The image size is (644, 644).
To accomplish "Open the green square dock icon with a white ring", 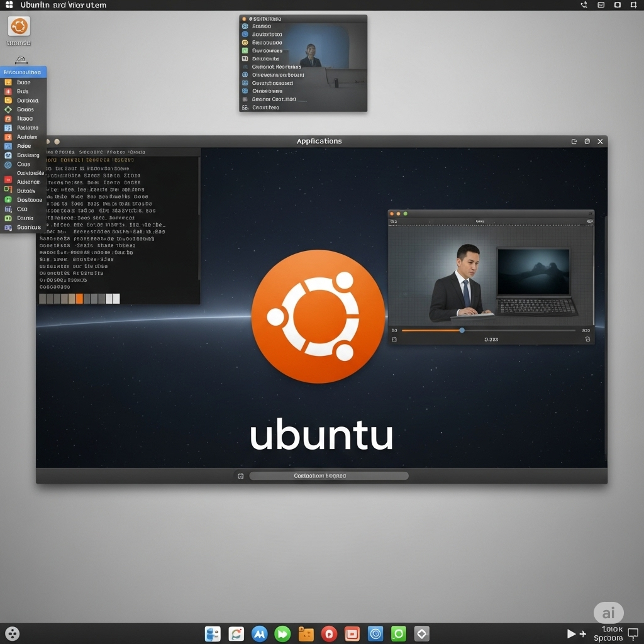I will coord(398,634).
